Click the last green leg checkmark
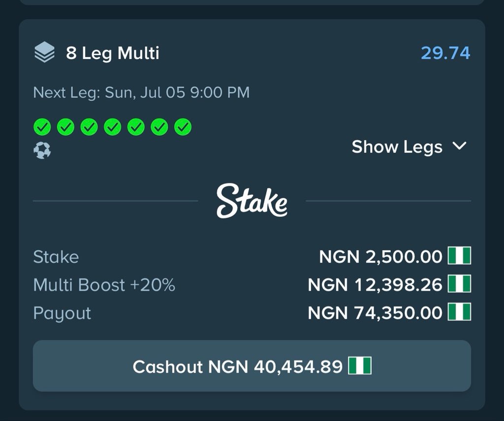This screenshot has width=504, height=421. [183, 127]
